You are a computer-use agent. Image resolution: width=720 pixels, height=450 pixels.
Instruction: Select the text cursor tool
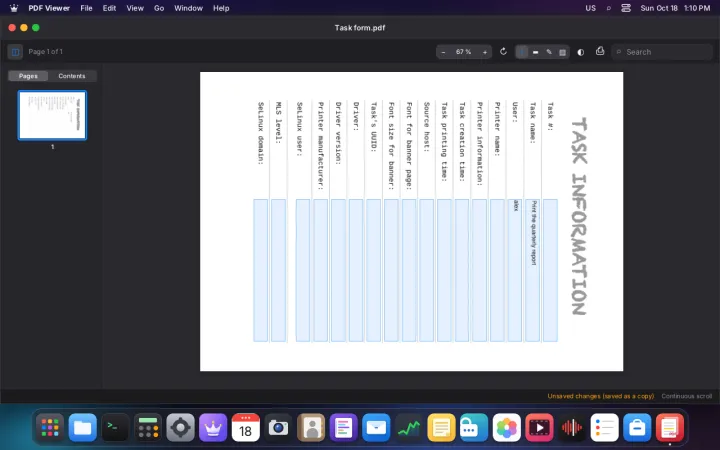click(x=522, y=52)
